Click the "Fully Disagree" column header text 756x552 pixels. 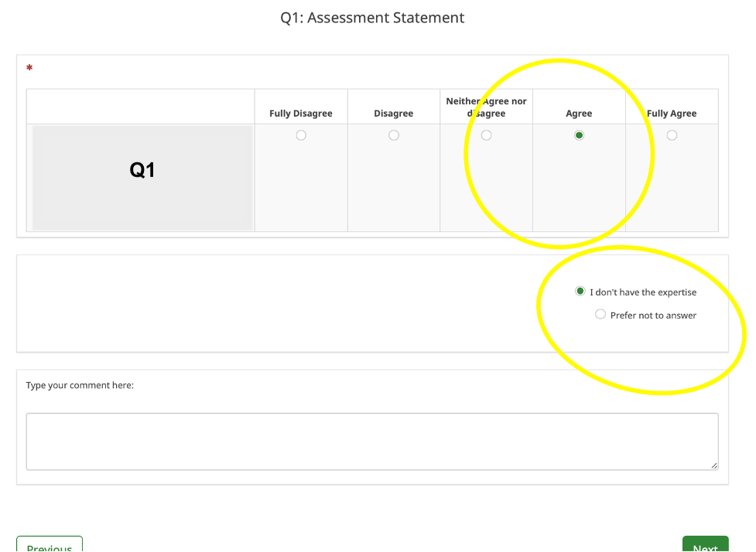point(301,114)
